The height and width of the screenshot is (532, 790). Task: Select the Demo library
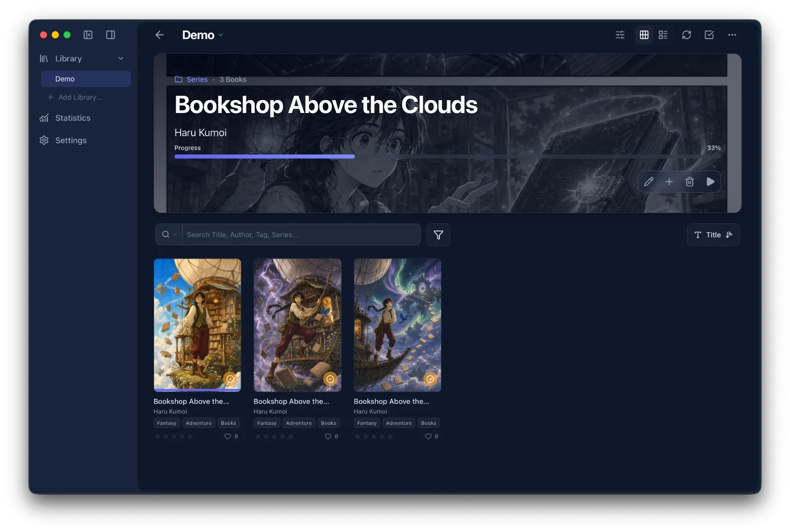tap(86, 79)
